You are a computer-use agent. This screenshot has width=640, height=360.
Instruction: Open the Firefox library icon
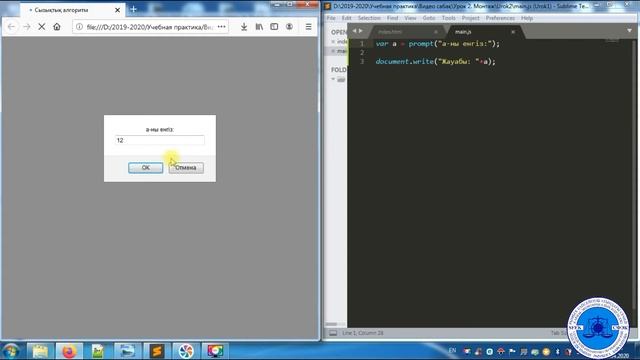coord(259,27)
